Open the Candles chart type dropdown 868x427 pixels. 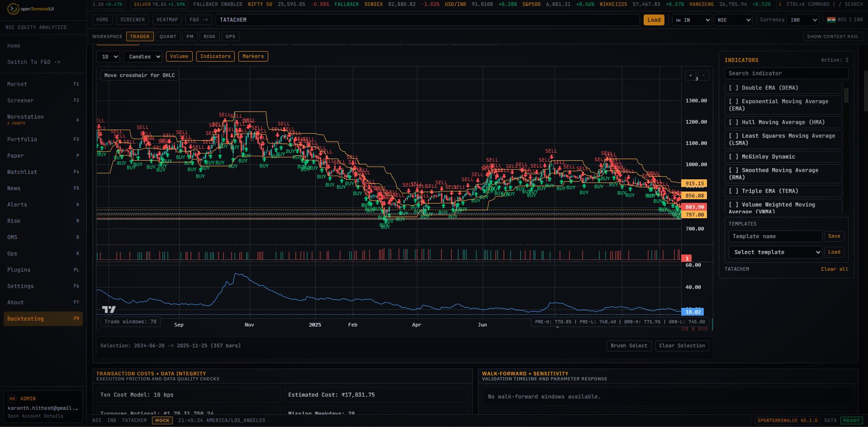[x=143, y=57]
